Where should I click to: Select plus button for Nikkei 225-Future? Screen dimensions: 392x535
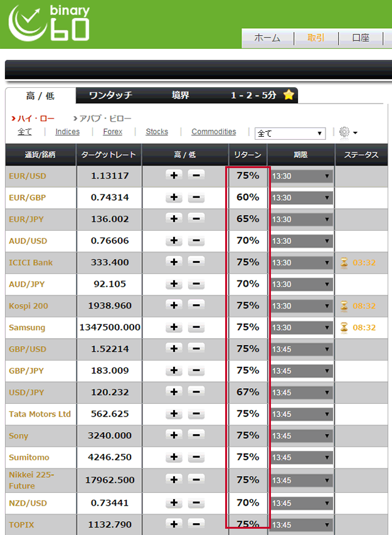(174, 480)
